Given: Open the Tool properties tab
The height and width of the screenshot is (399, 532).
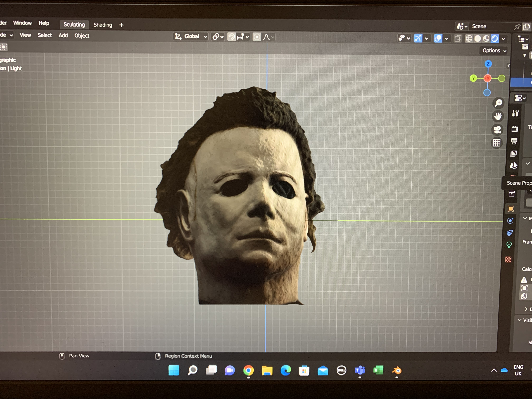Looking at the screenshot, I should point(515,113).
